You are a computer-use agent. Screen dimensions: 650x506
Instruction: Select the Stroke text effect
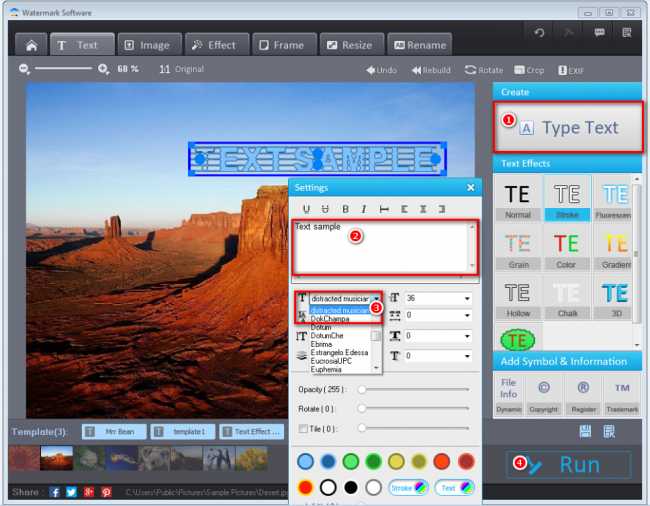click(567, 199)
